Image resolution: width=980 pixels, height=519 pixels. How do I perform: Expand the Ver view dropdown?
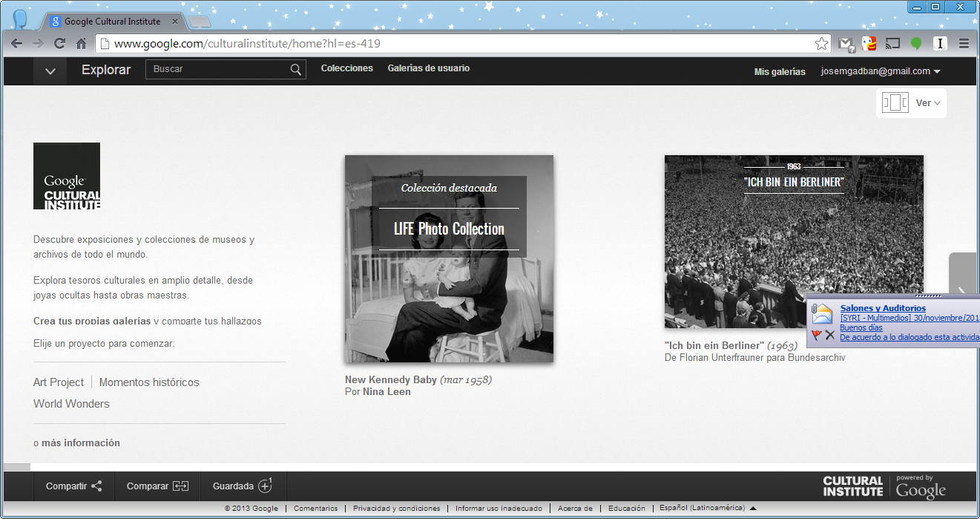tap(927, 103)
